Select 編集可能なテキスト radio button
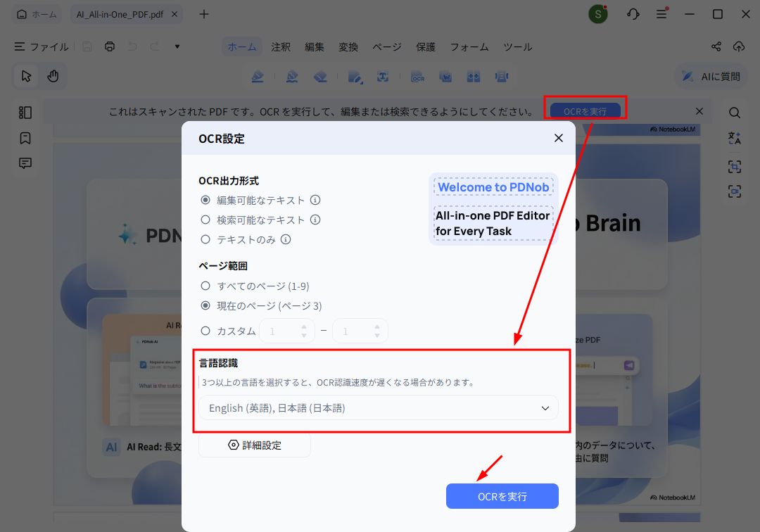The width and height of the screenshot is (760, 532). [x=205, y=200]
